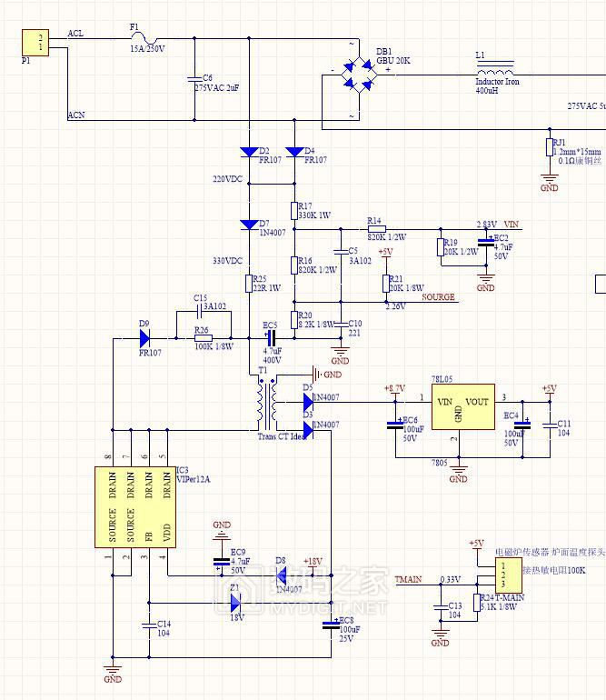606x700 pixels.
Task: Select diode D7 1N4007 symbol
Action: (x=249, y=225)
